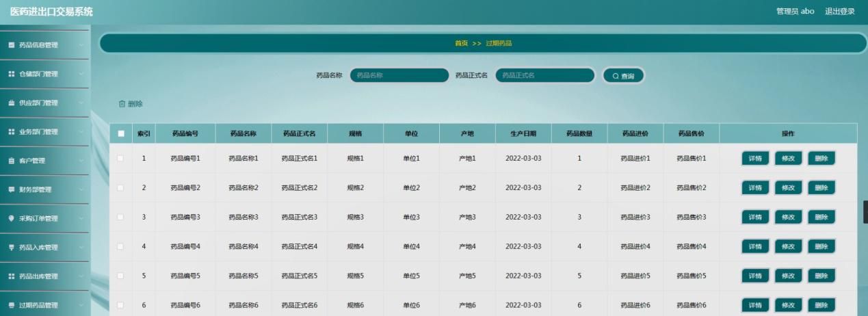Expand the 客户管理 menu chevron

pyautogui.click(x=81, y=161)
